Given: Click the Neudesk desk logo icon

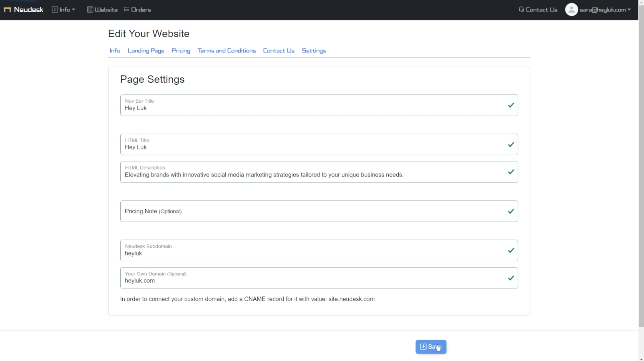Looking at the screenshot, I should (7, 10).
